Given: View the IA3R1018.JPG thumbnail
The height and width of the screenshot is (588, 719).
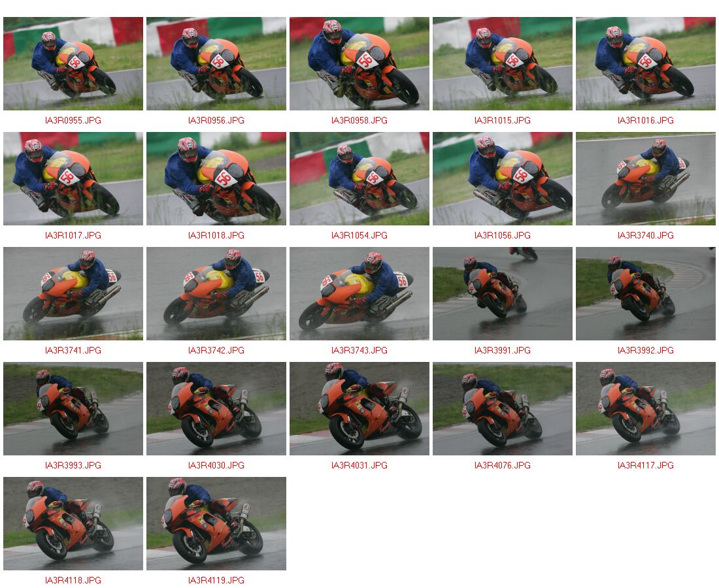Looking at the screenshot, I should pos(216,179).
